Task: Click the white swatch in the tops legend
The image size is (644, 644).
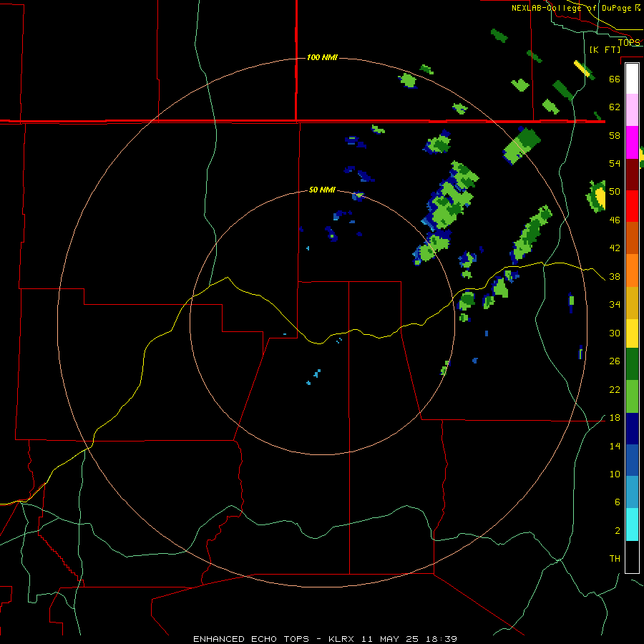Action: tap(632, 79)
